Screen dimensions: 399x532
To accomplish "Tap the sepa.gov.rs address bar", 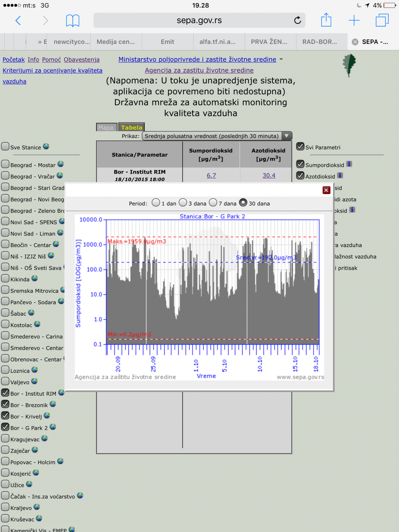I will [199, 20].
